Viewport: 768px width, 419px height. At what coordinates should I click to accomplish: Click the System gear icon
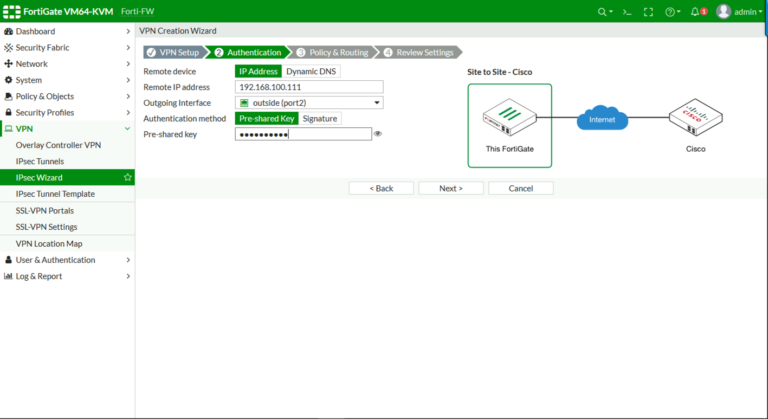pos(8,80)
